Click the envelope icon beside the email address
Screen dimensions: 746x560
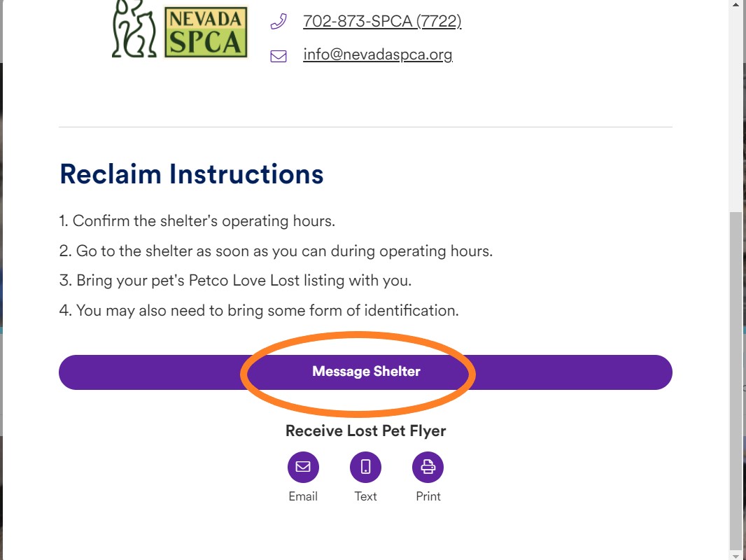(x=279, y=56)
